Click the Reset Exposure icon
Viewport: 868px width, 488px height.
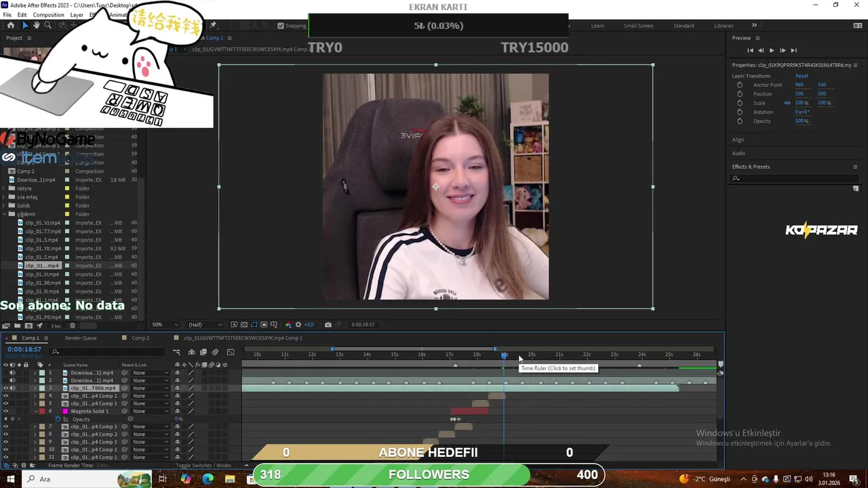pyautogui.click(x=298, y=325)
